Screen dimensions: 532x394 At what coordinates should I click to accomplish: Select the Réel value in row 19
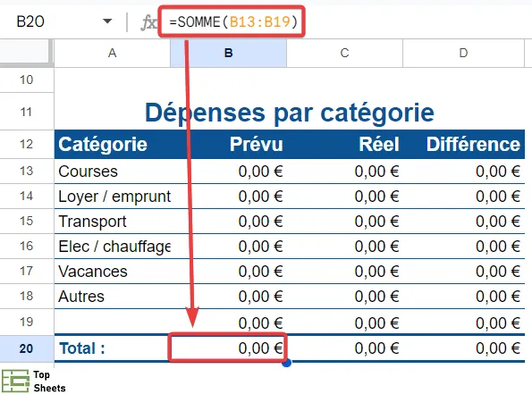345,323
